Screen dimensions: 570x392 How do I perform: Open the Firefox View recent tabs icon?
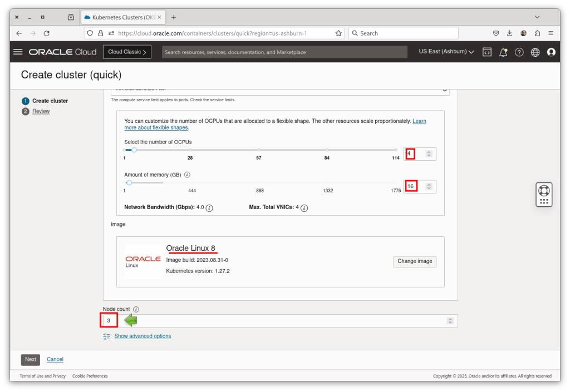(x=71, y=17)
